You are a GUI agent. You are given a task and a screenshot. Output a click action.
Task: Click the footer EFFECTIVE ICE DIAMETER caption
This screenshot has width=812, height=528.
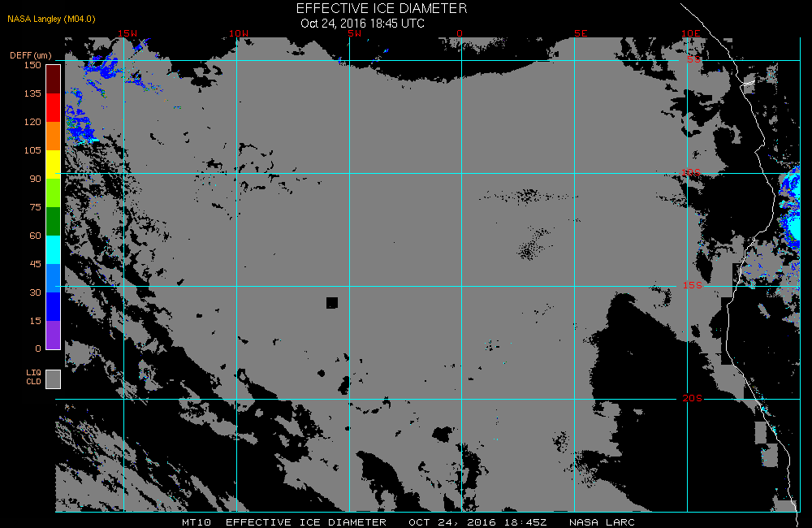click(x=306, y=522)
